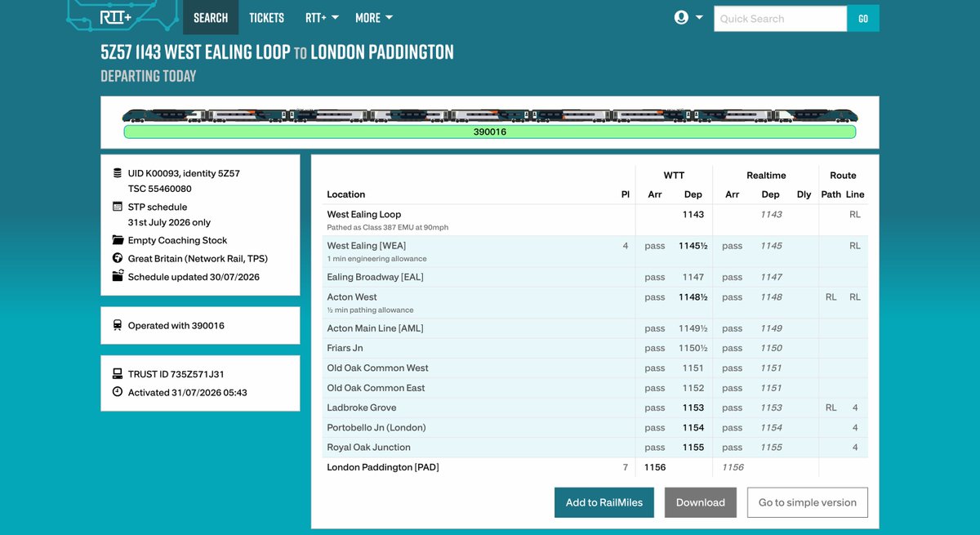Click the Class 390 train illustration

tap(489, 116)
